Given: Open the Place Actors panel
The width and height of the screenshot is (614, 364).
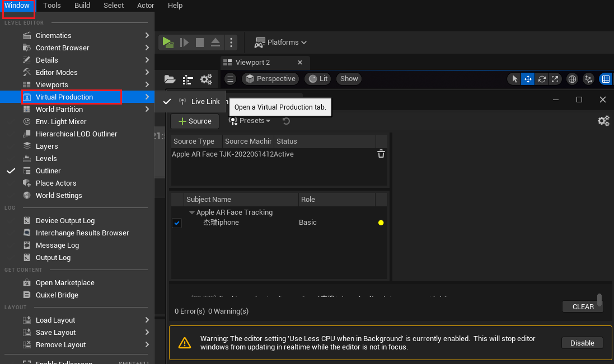Looking at the screenshot, I should click(x=77, y=183).
